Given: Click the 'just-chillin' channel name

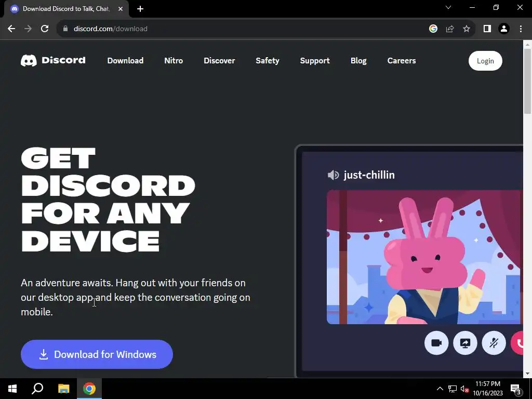Looking at the screenshot, I should 369,175.
